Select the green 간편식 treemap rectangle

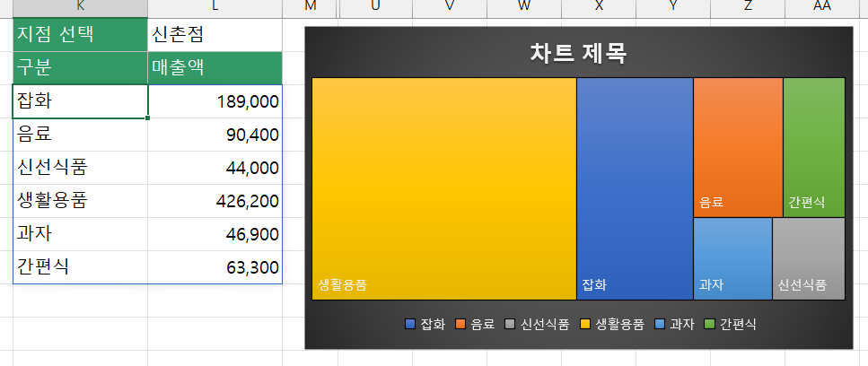click(x=814, y=147)
